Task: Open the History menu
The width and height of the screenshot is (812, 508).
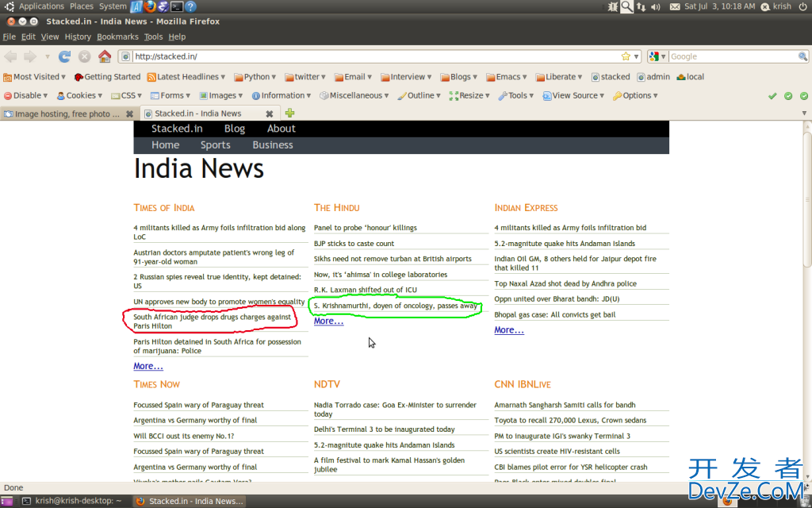Action: [78, 37]
